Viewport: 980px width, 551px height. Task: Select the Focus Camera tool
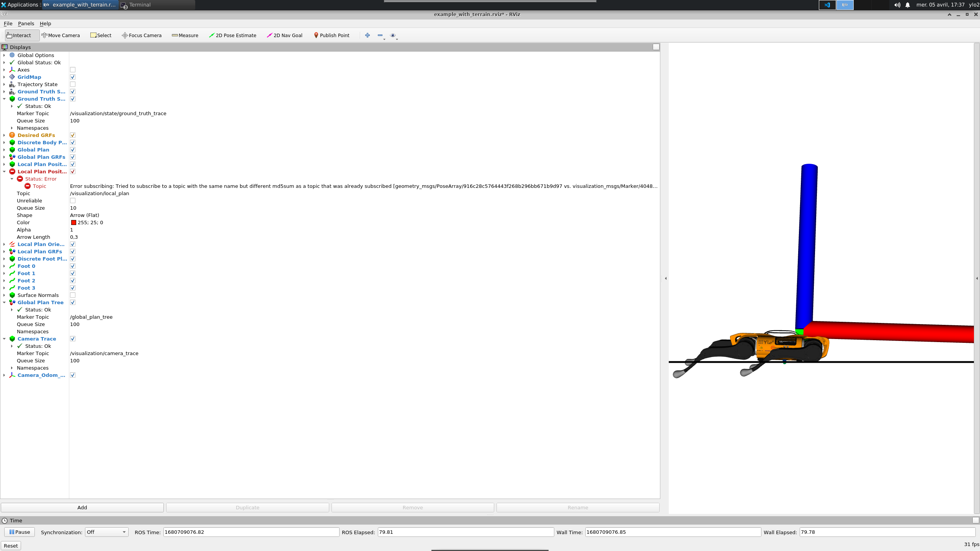pos(141,35)
